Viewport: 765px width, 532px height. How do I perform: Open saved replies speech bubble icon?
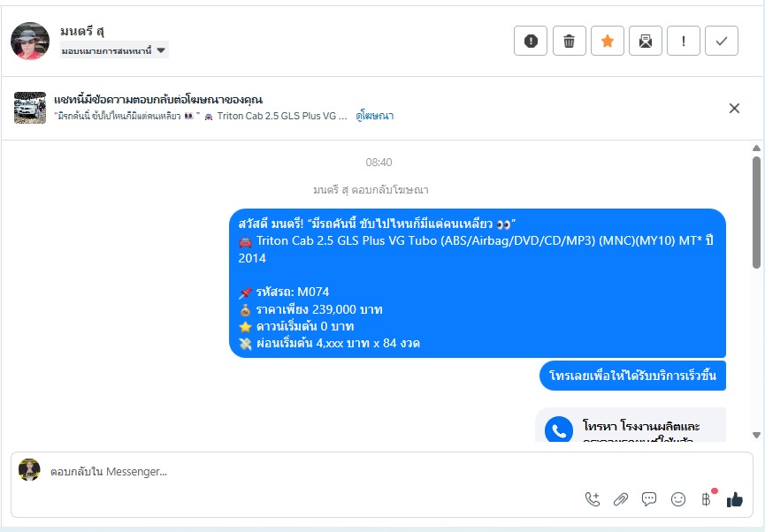pos(649,499)
